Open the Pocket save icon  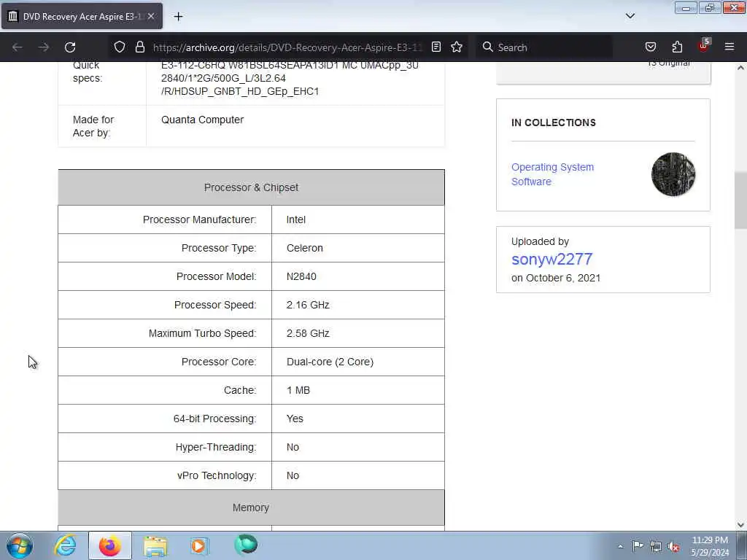(x=650, y=47)
